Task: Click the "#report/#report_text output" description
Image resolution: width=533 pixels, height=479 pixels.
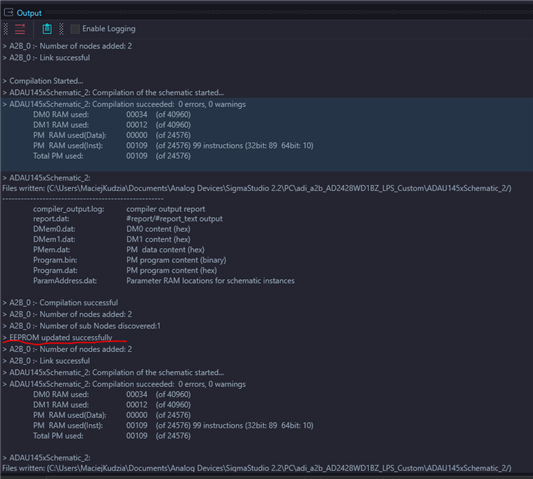Action: (x=174, y=219)
